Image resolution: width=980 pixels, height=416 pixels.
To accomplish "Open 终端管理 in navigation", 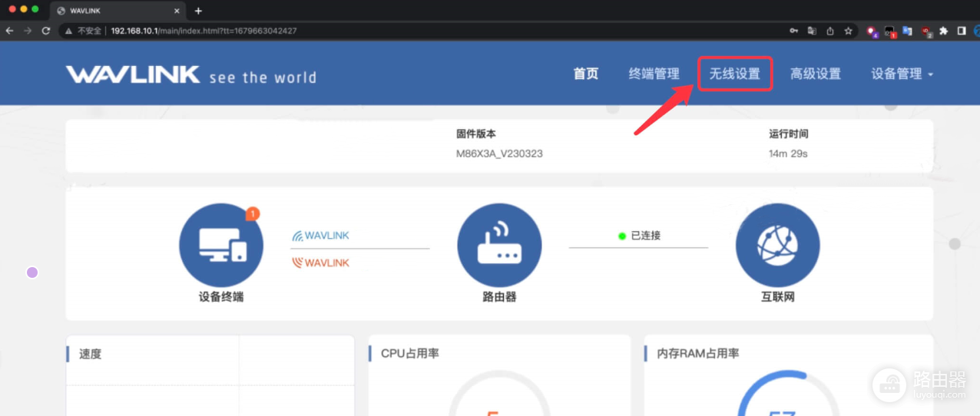I will pos(654,74).
